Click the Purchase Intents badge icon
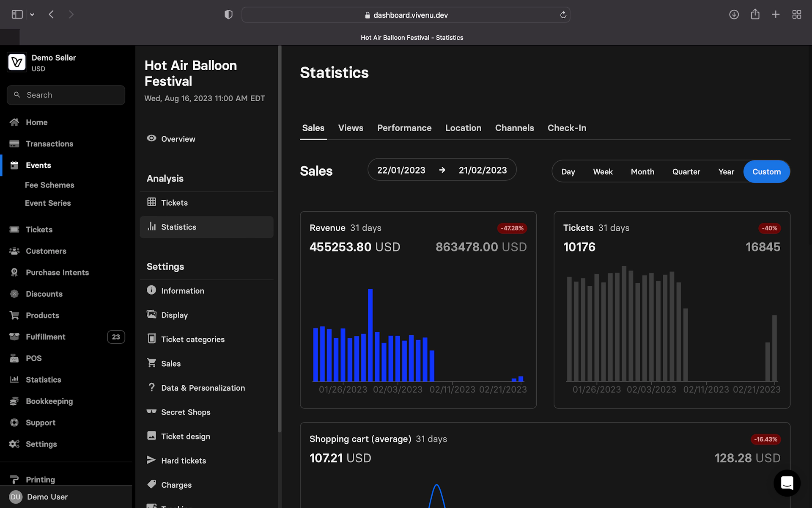 14,272
